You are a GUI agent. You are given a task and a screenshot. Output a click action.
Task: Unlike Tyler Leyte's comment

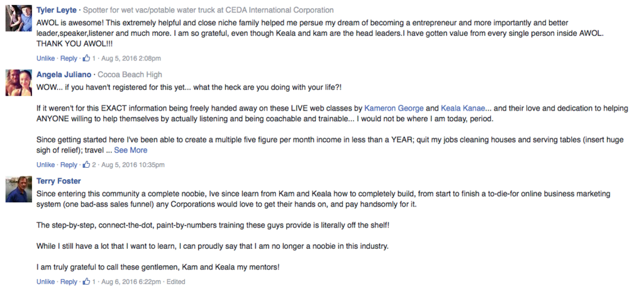[x=45, y=58]
